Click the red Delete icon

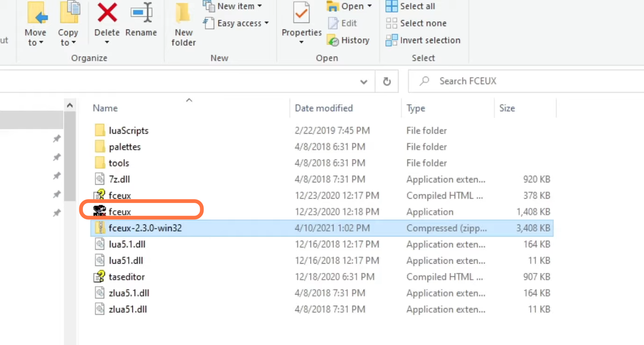coord(107,13)
